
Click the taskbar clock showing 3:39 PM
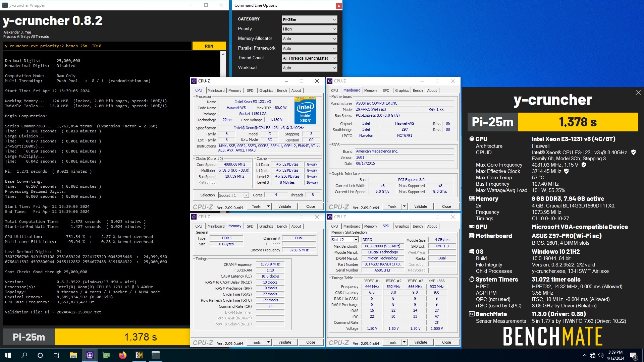tap(615, 355)
